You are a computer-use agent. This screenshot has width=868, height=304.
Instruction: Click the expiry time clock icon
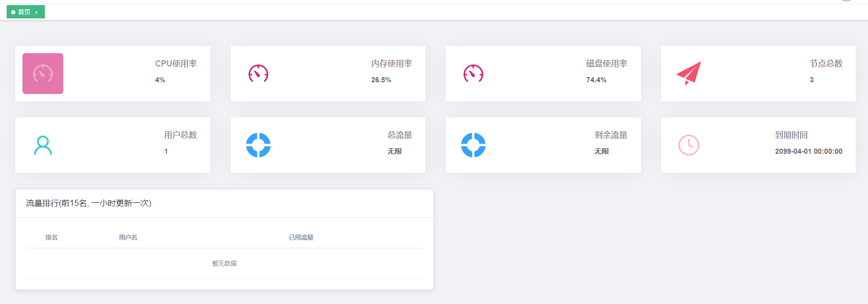point(689,145)
